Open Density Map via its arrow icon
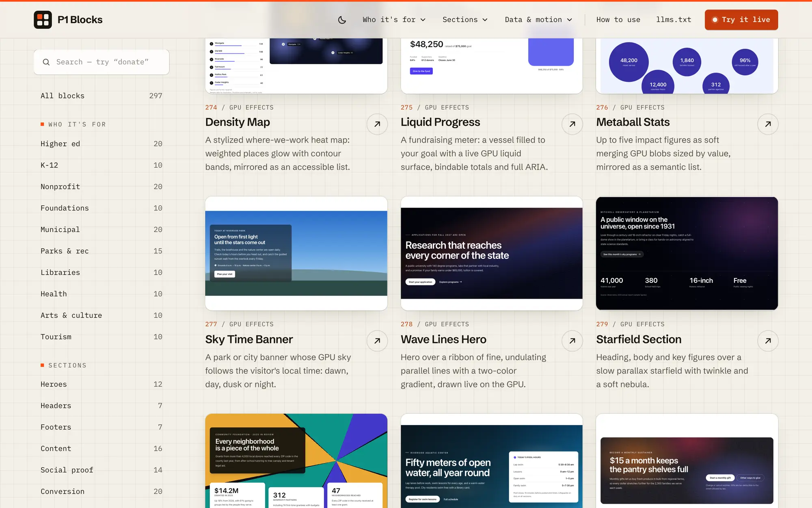 (377, 124)
